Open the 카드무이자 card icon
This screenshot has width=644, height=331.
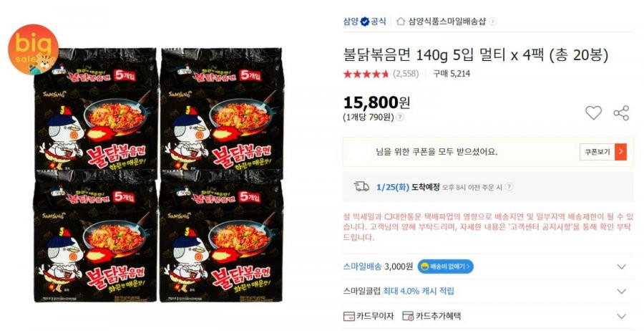(348, 316)
